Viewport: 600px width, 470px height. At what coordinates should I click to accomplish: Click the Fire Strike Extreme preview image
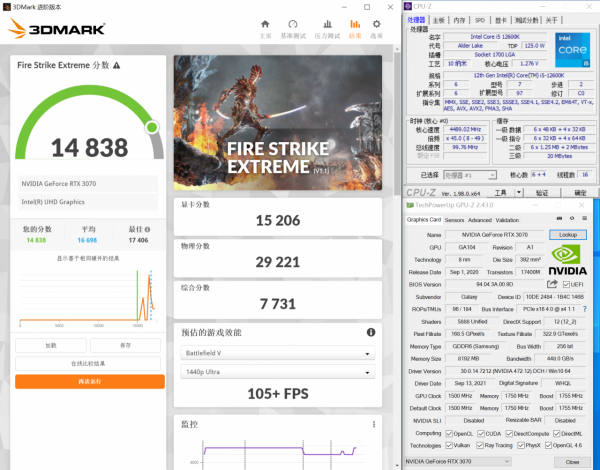278,122
